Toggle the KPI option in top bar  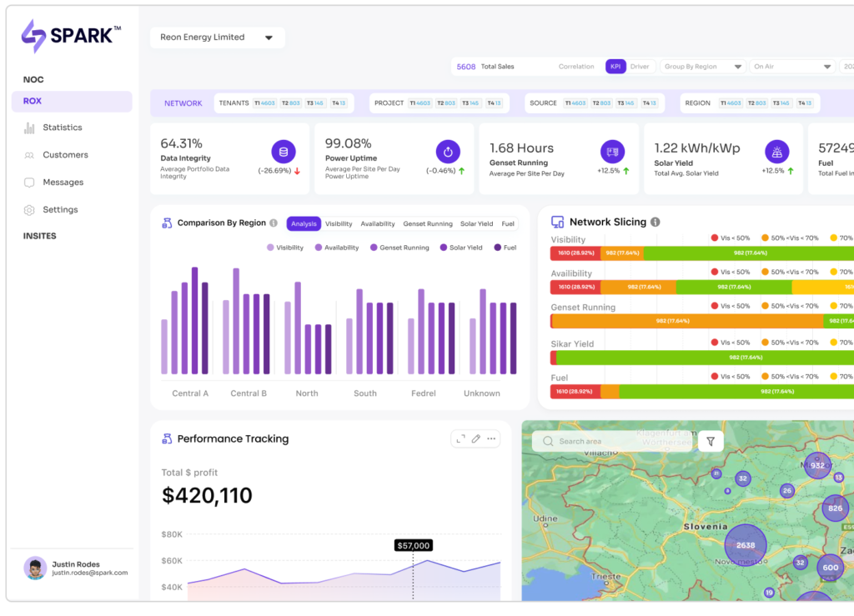(x=615, y=67)
